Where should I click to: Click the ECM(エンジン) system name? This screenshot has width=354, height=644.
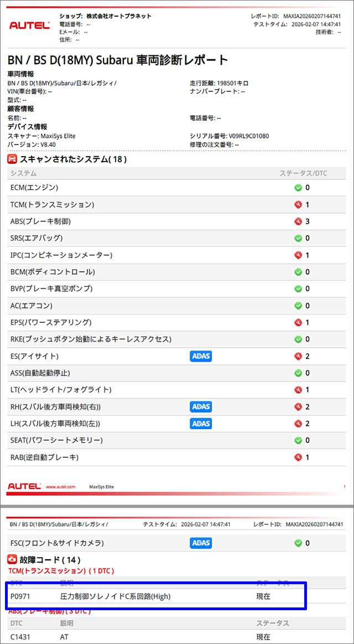34,188
